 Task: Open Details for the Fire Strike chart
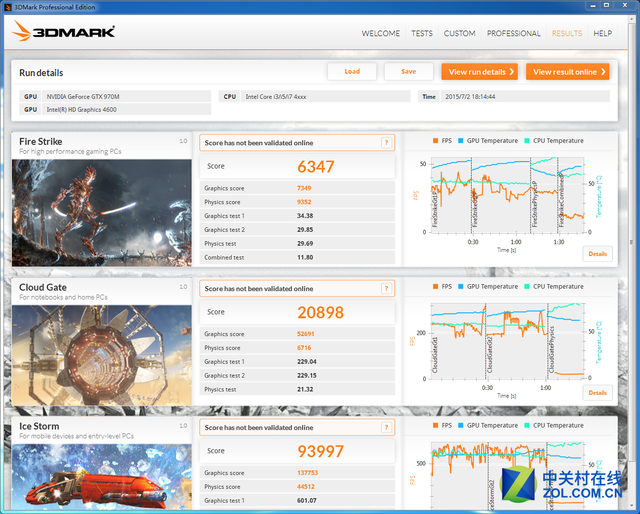point(597,254)
